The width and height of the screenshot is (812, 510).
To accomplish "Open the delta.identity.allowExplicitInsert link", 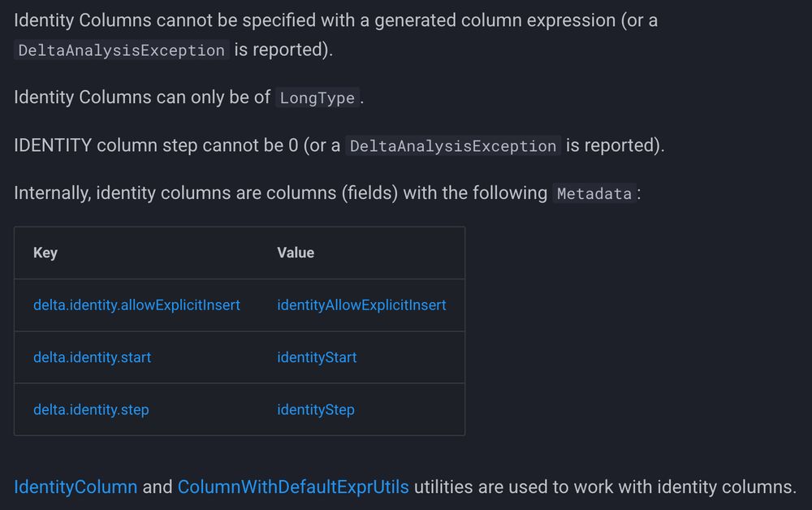I will click(x=136, y=305).
